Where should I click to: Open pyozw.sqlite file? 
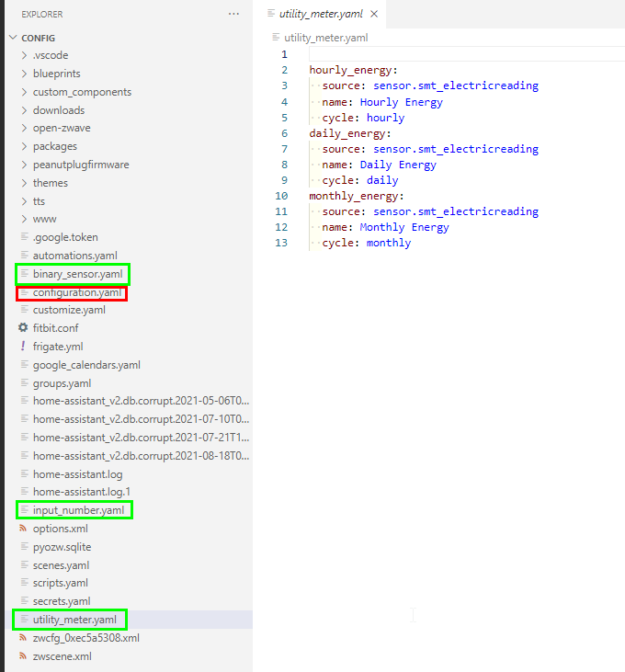coord(62,547)
